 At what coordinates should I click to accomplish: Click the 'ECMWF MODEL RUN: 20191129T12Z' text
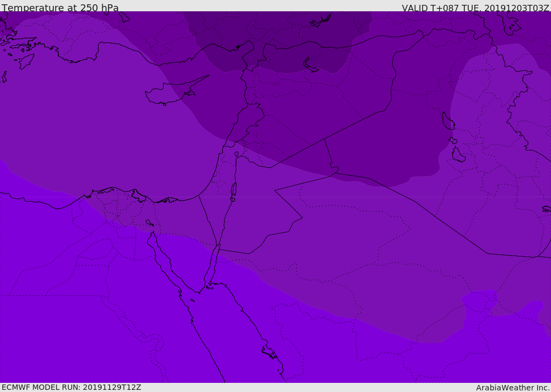click(x=72, y=387)
